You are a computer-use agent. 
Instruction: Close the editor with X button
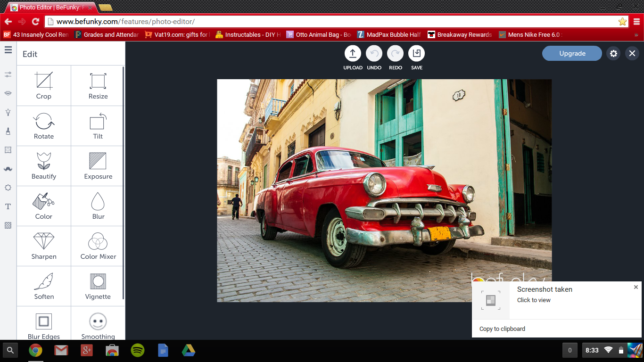pyautogui.click(x=632, y=53)
